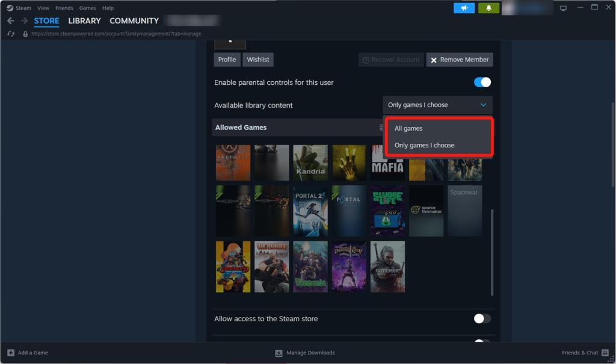Open the Friends menu
Screen dimensions: 616x364
pos(64,8)
